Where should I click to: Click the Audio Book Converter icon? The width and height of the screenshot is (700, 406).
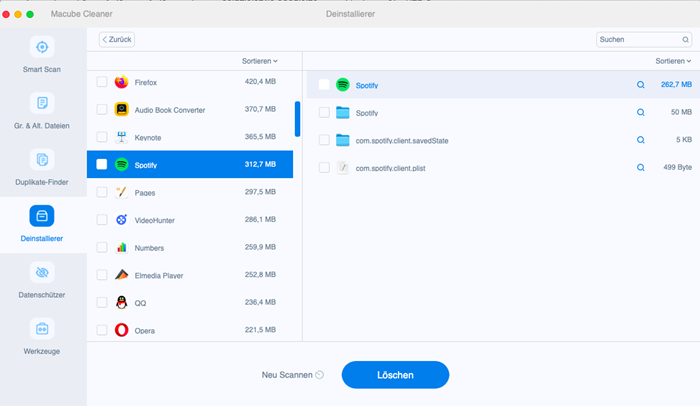pos(121,109)
